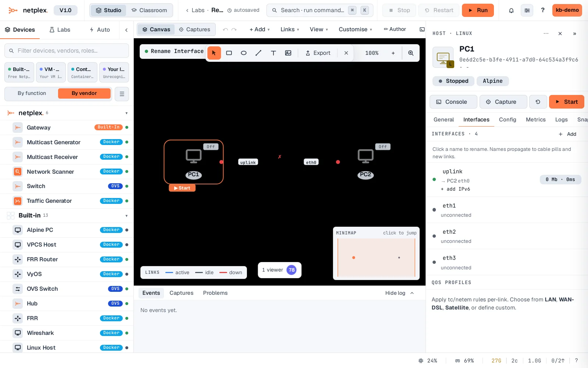Jump using the minimap thumbnail

pyautogui.click(x=376, y=258)
